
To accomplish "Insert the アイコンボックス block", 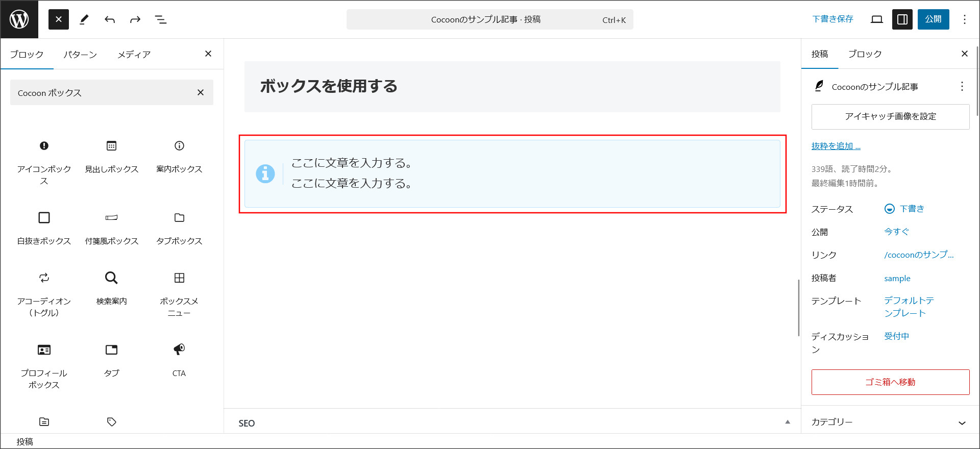I will tap(44, 162).
